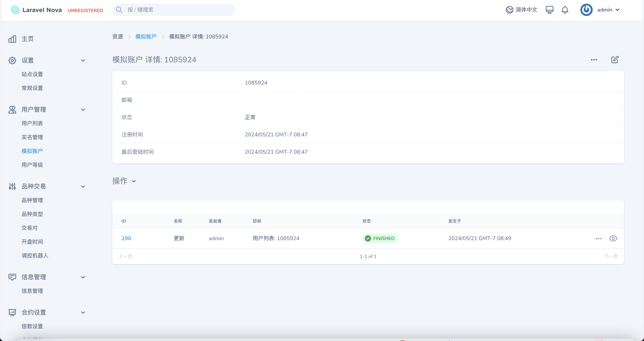Image resolution: width=644 pixels, height=341 pixels.
Task: Open three-dot menu beside edit icon
Action: (594, 60)
